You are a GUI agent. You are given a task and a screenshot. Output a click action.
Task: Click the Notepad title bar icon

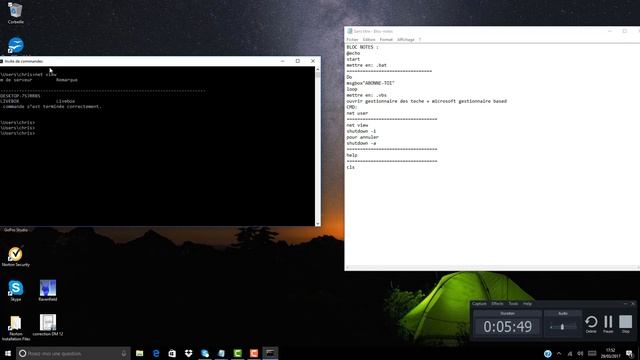click(349, 31)
